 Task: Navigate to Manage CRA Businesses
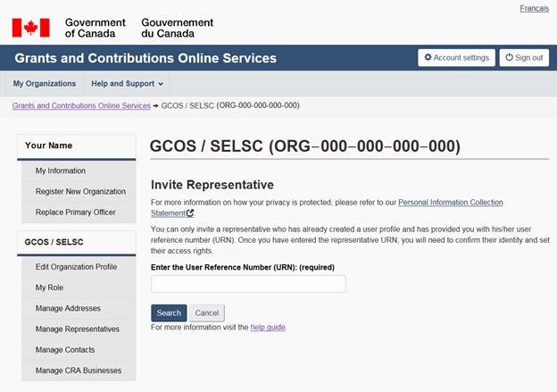tap(79, 370)
